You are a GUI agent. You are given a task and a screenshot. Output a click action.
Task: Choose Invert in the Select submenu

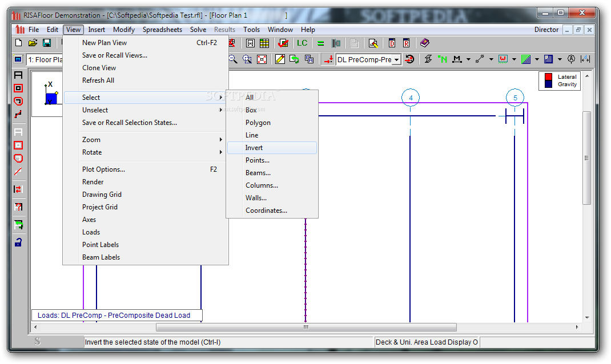[x=272, y=148]
